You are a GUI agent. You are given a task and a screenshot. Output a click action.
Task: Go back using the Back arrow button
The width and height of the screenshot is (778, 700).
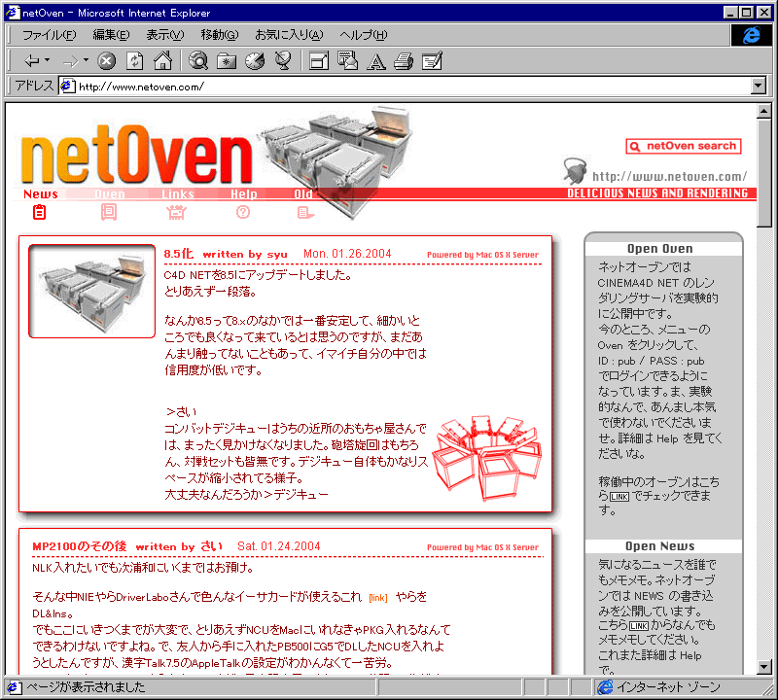click(32, 61)
